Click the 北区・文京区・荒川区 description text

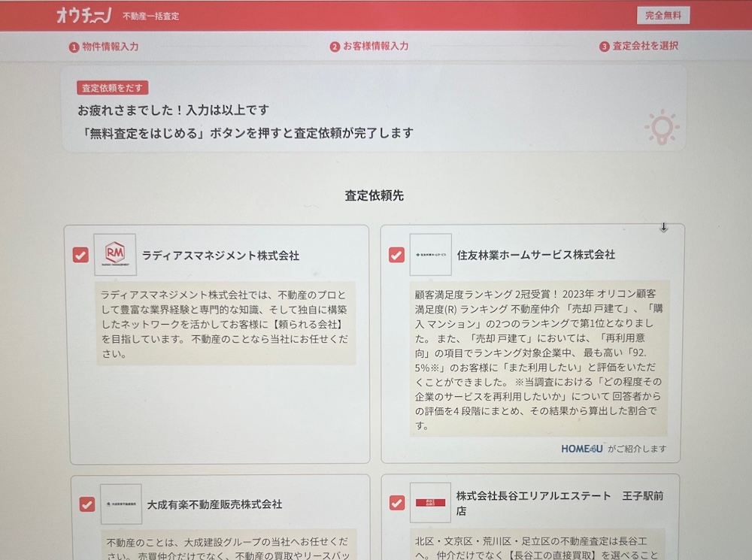538,547
